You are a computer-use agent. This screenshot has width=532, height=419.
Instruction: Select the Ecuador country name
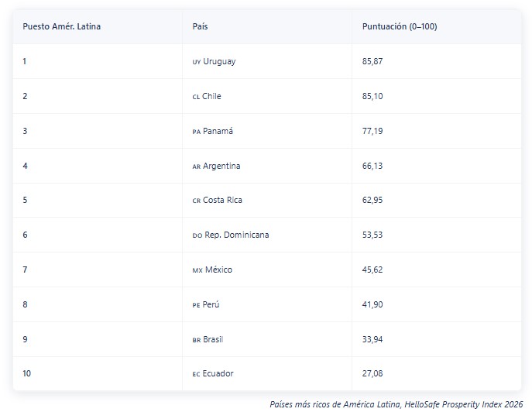pyautogui.click(x=218, y=373)
